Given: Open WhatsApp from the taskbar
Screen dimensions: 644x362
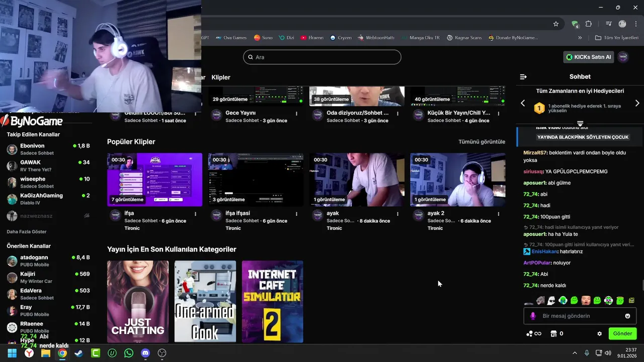Looking at the screenshot, I should 128,353.
